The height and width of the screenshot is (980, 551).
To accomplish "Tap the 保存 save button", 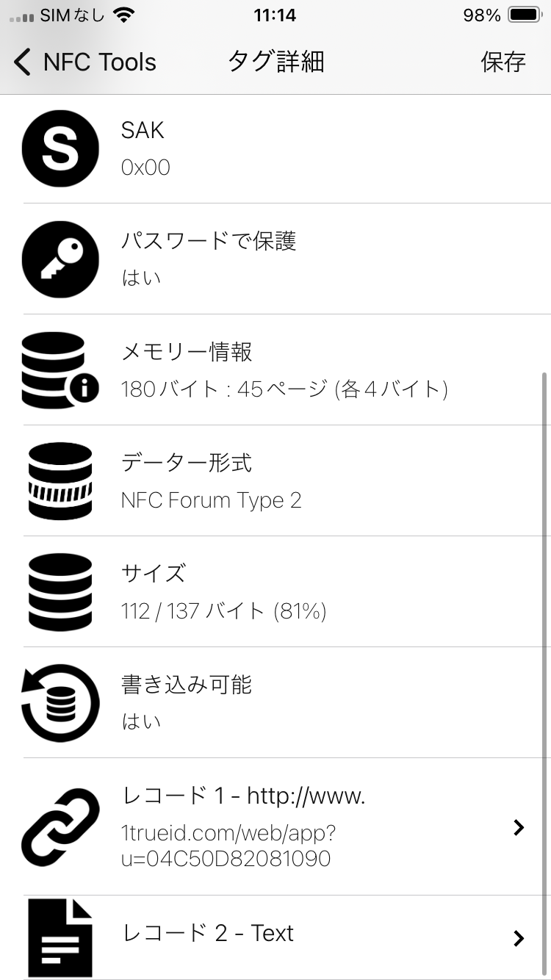I will point(503,62).
